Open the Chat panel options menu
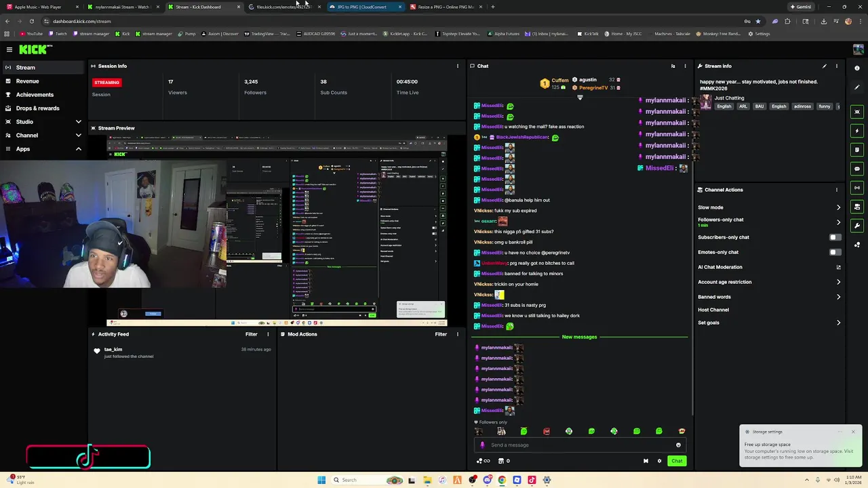 coord(685,66)
